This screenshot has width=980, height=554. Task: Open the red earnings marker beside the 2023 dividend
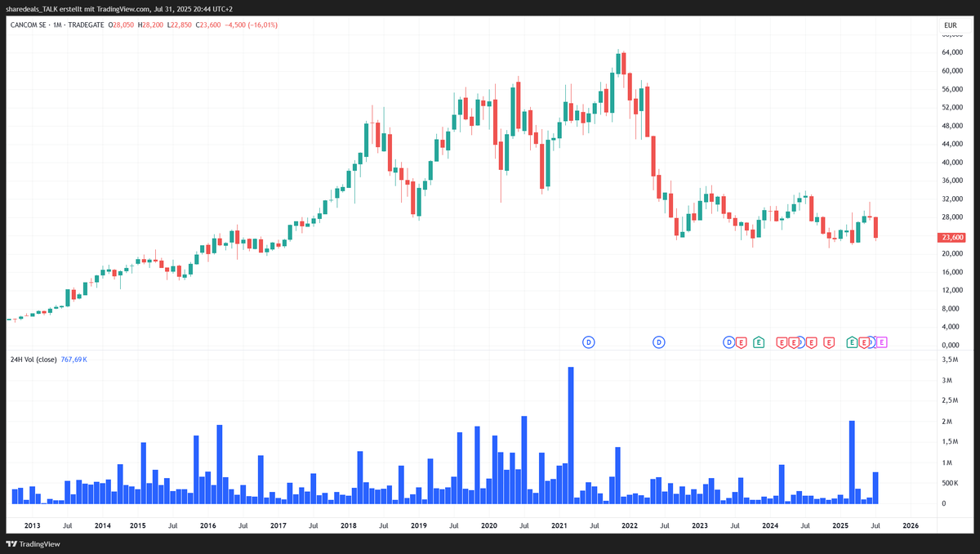[x=741, y=342]
